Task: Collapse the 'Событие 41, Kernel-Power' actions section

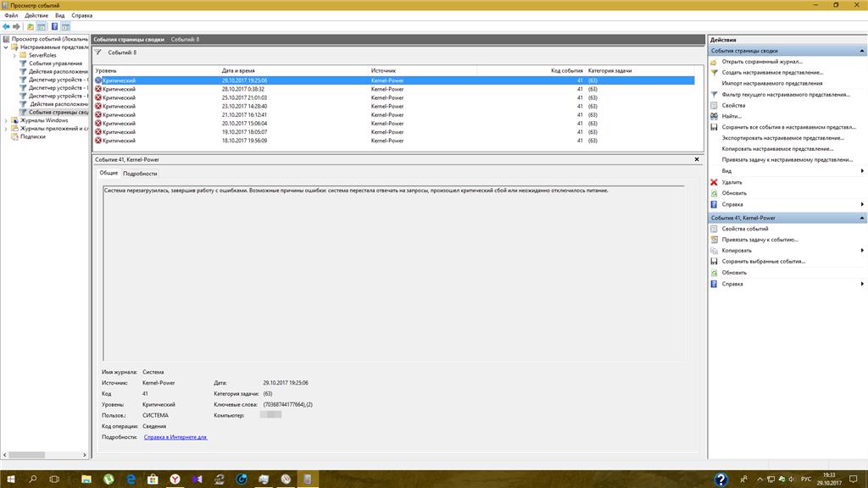Action: [862, 218]
